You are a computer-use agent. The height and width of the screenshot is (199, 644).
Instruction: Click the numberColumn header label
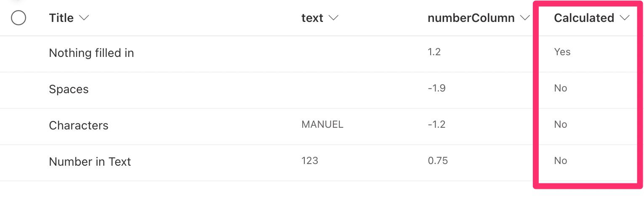(x=471, y=18)
